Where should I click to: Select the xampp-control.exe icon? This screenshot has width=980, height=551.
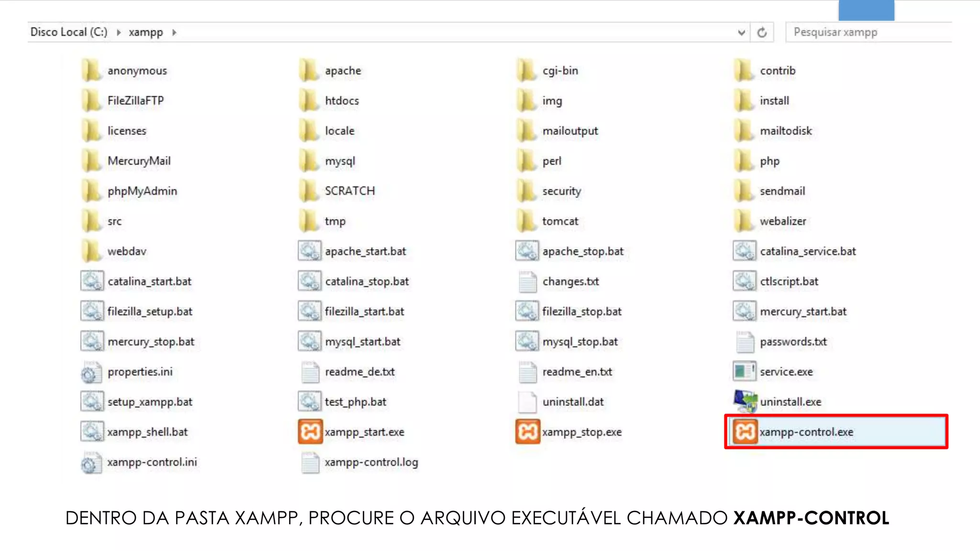(x=745, y=432)
